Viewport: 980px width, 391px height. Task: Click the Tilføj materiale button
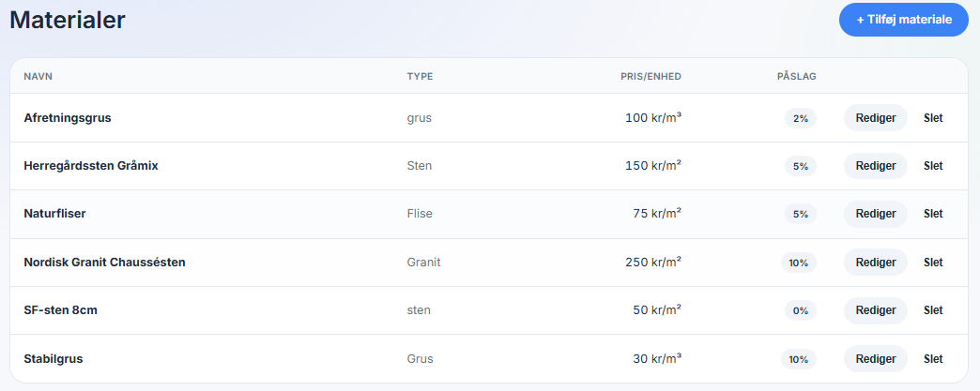coord(903,20)
